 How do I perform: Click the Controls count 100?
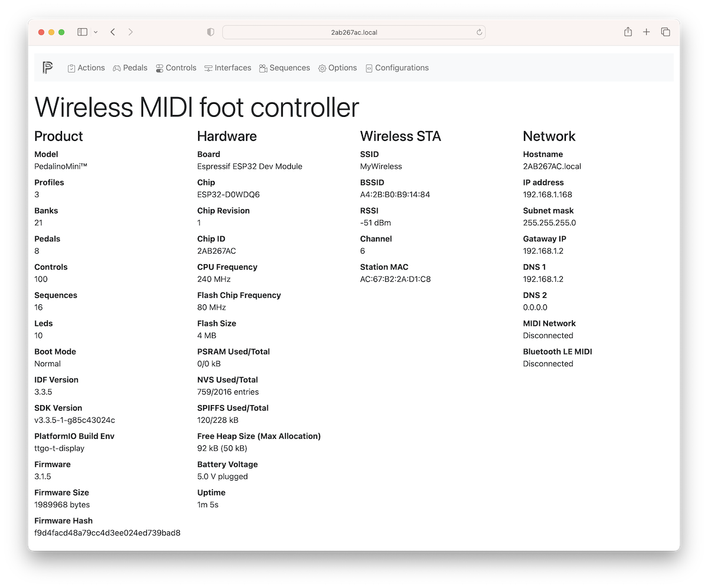[x=41, y=279]
